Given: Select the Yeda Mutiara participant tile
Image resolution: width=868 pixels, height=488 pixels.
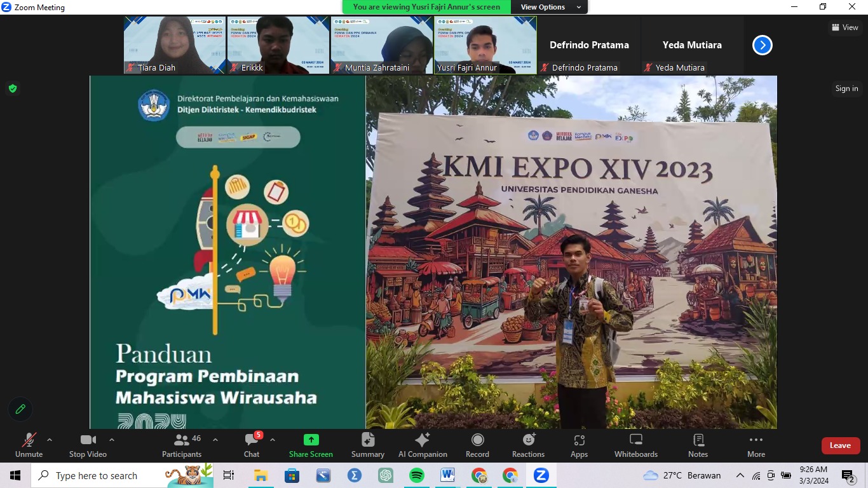Looking at the screenshot, I should [x=692, y=45].
